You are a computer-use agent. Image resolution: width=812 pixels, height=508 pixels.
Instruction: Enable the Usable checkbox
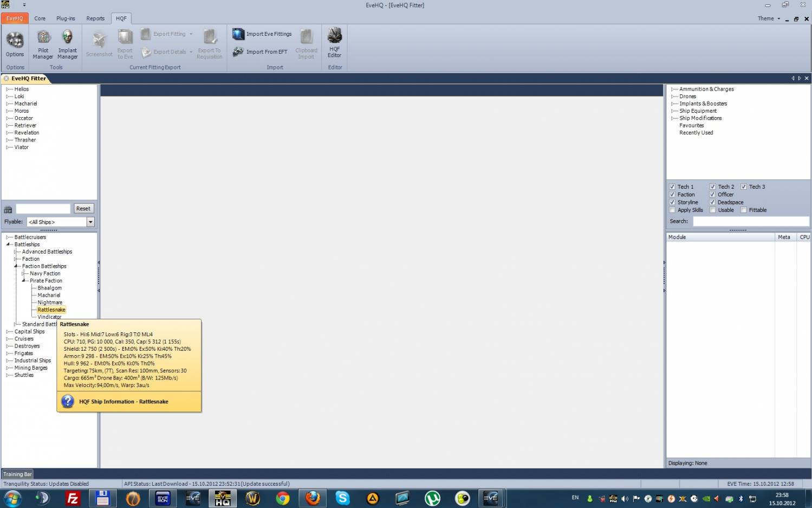712,210
